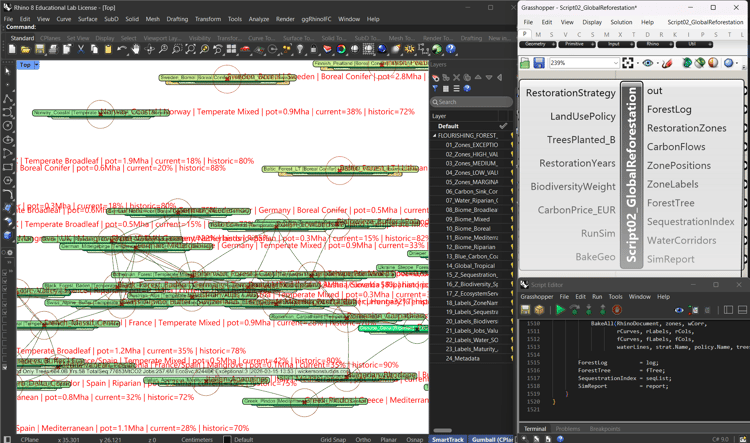750x443 pixels.
Task: Toggle SmartTrack in the status bar
Action: pyautogui.click(x=448, y=439)
